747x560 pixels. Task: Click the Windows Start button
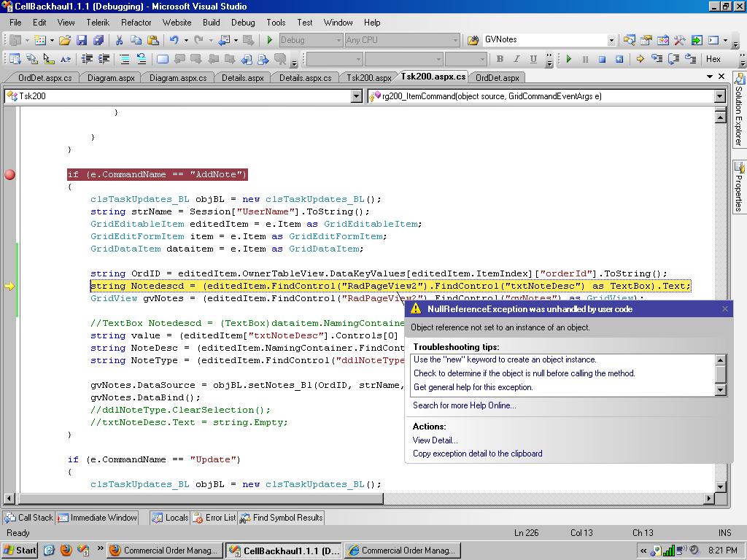pos(20,551)
